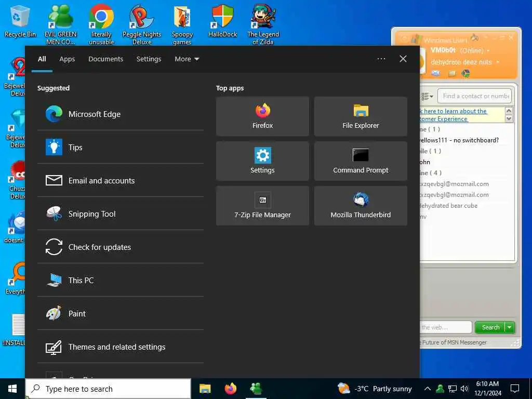This screenshot has height=399, width=532.
Task: Open personal message dropdown in Messenger
Action: click(498, 62)
